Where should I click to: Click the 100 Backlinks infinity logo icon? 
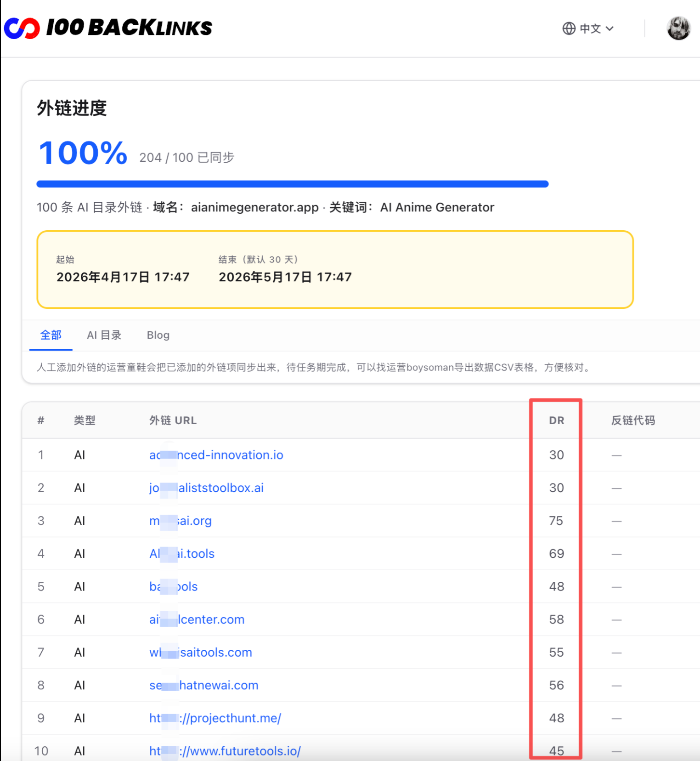tap(22, 28)
